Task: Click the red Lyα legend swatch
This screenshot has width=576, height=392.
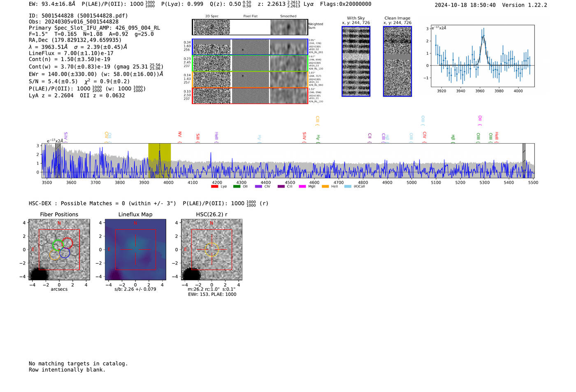Action: [x=214, y=187]
